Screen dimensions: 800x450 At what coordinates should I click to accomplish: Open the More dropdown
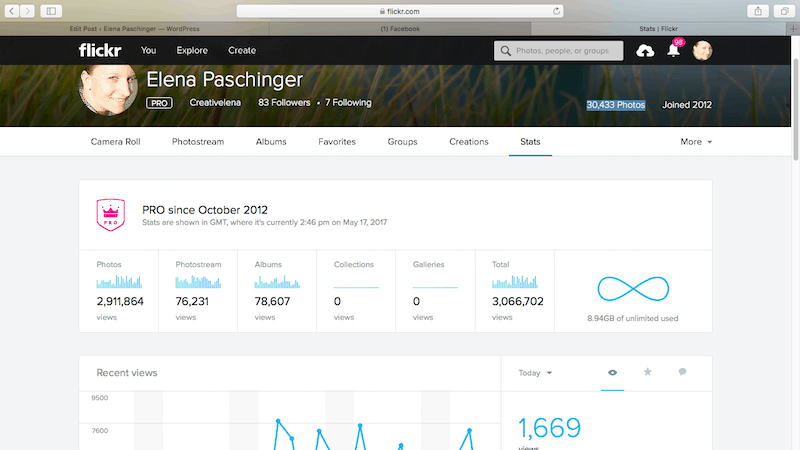(x=696, y=142)
